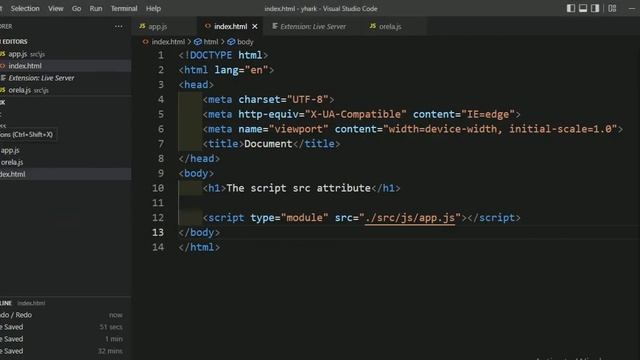Place cursor in h1 text 'The script src attribute'

[298, 188]
